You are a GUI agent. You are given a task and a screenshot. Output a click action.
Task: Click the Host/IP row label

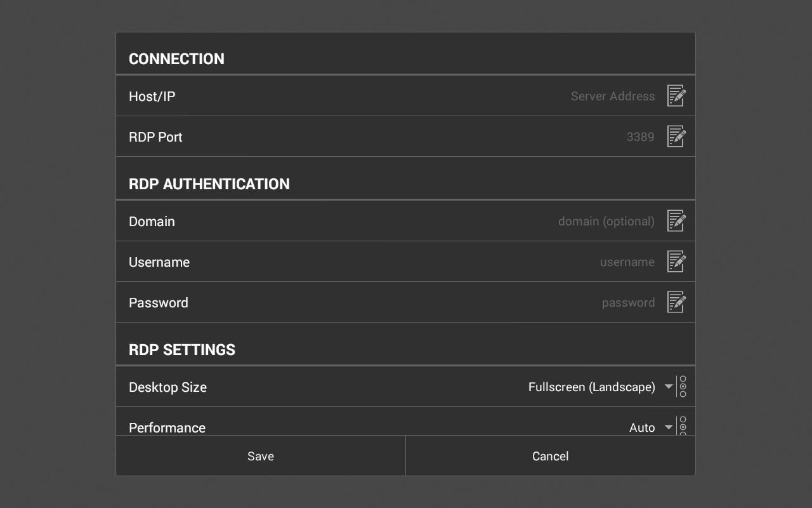click(x=152, y=96)
